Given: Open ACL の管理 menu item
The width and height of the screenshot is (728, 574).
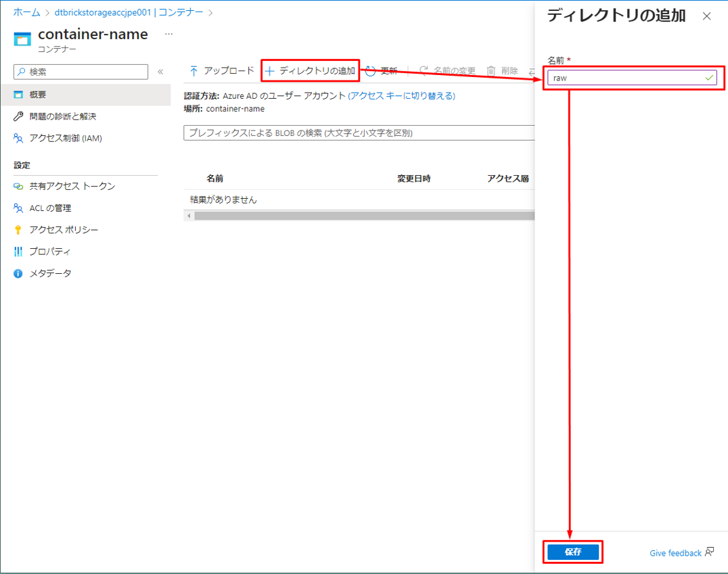Looking at the screenshot, I should (85, 208).
